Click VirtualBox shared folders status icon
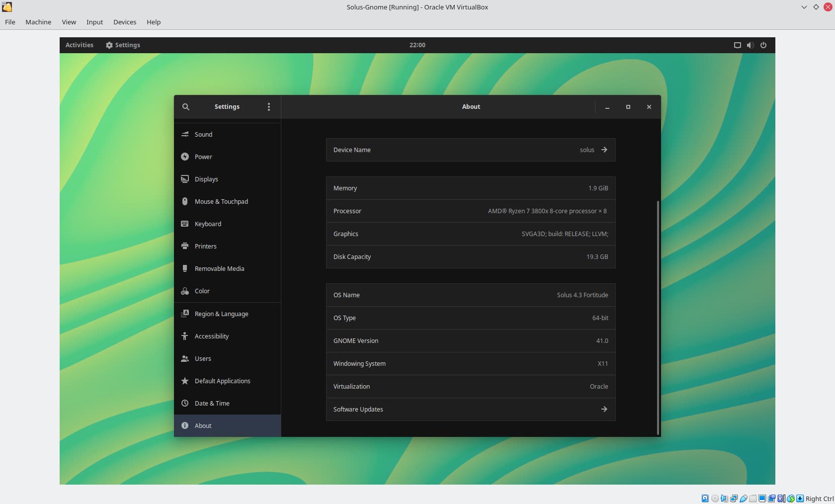Viewport: 835px width, 504px height. coord(753,499)
